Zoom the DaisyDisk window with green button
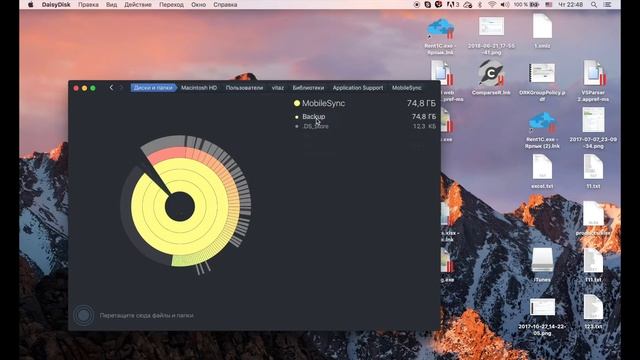 93,88
